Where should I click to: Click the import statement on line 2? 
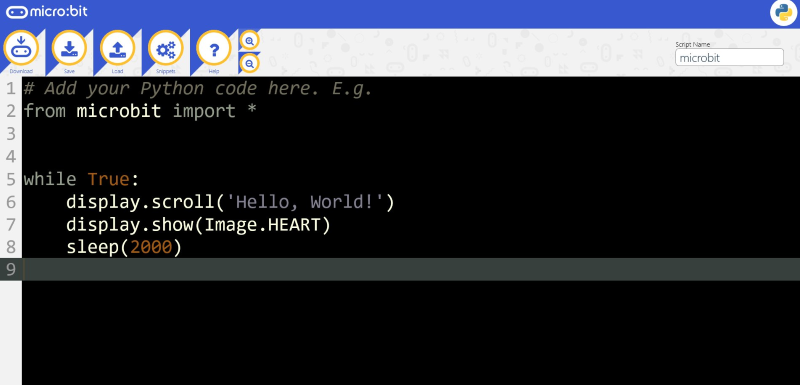140,111
